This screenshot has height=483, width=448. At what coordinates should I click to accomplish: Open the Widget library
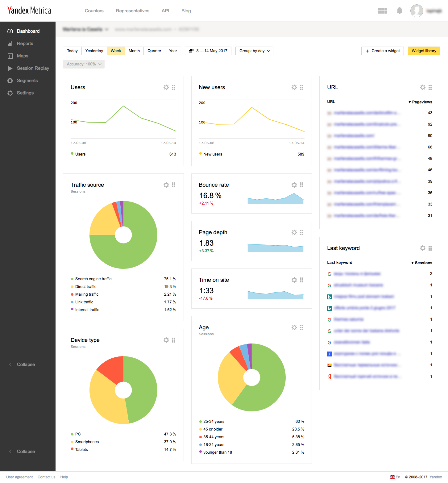tap(424, 51)
